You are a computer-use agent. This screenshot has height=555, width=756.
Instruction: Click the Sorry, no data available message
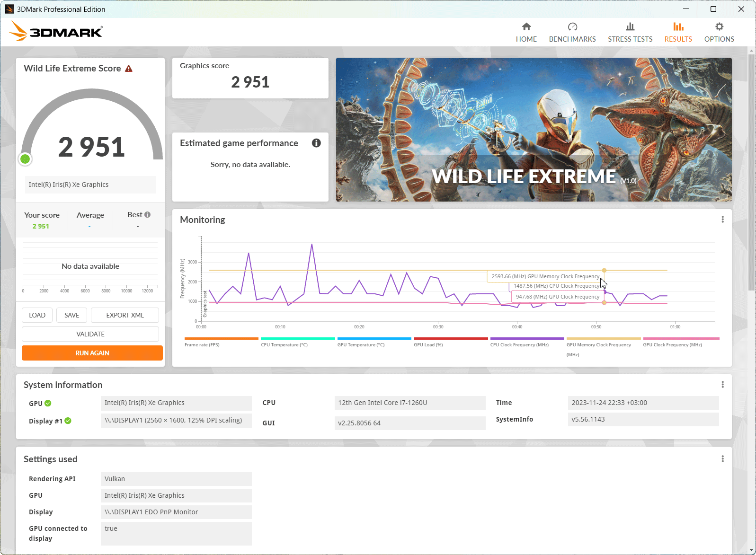[250, 165]
